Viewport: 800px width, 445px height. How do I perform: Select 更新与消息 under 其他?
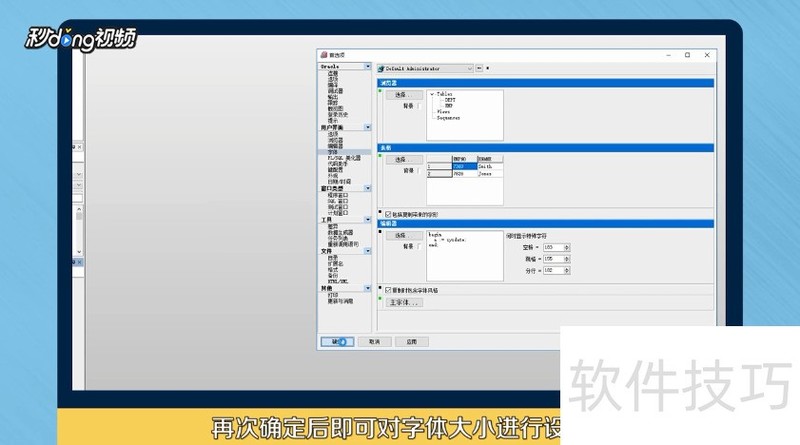click(x=340, y=302)
